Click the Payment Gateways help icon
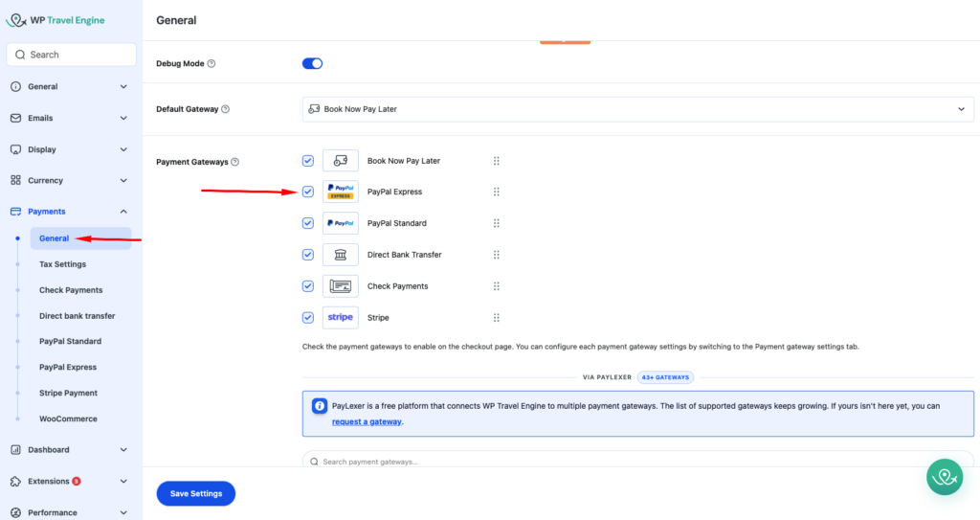 pos(235,162)
